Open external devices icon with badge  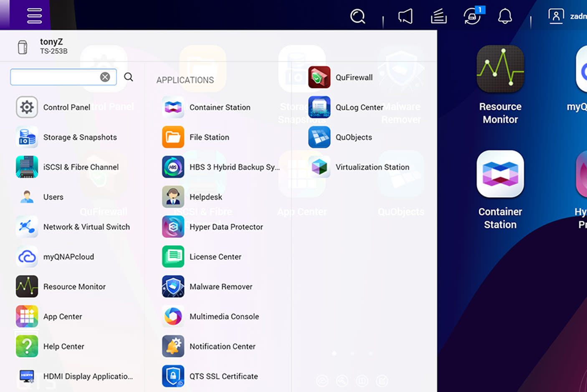(x=472, y=16)
